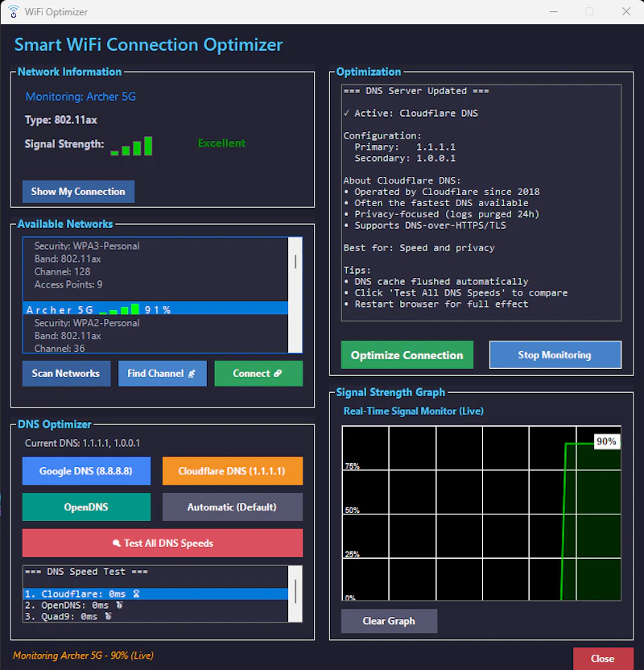Click 'Access Points: 9' line
The width and height of the screenshot is (644, 670).
pyautogui.click(x=68, y=284)
